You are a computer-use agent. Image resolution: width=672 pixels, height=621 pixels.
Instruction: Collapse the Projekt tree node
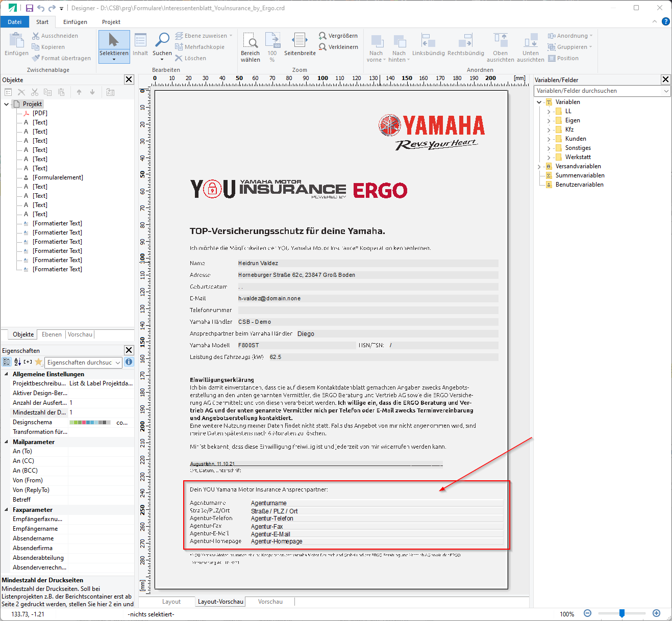7,104
